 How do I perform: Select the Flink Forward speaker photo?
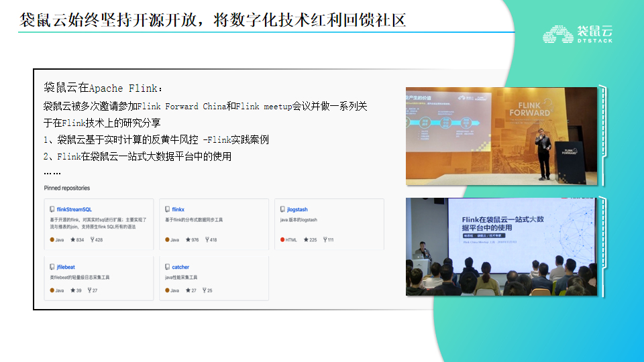502,136
